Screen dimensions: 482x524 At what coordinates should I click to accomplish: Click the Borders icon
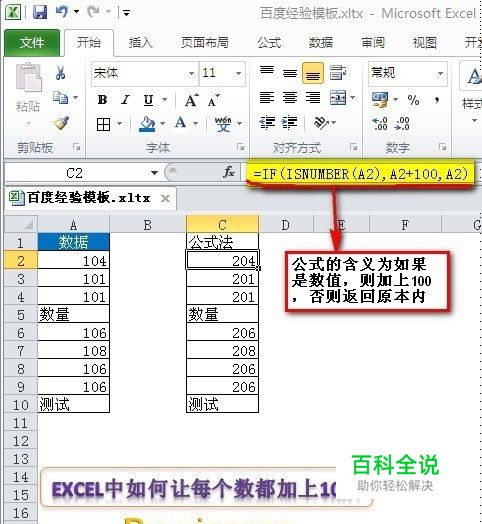point(103,124)
